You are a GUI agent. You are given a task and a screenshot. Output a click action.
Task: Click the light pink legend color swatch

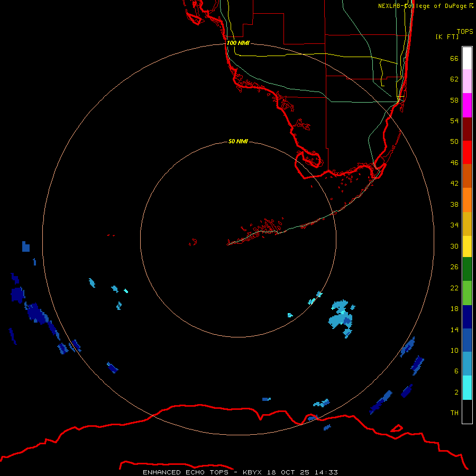pyautogui.click(x=467, y=81)
